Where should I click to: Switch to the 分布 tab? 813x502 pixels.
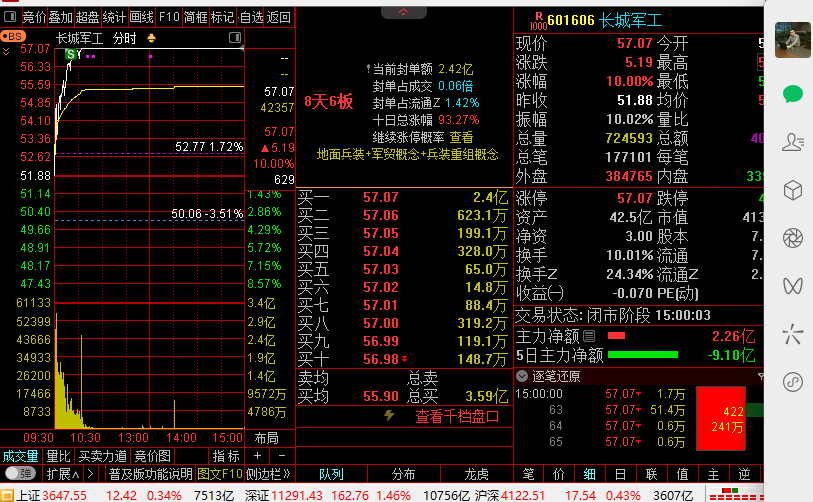pos(404,474)
